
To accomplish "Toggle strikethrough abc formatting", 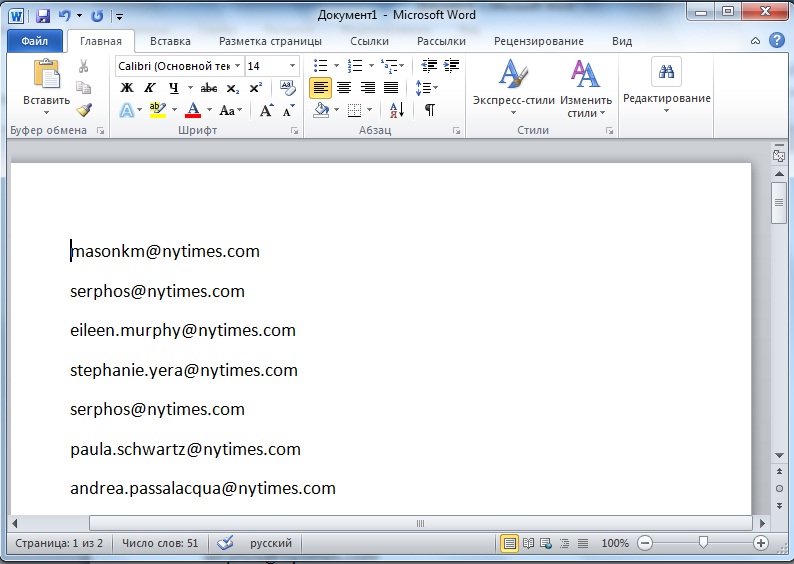I will point(209,88).
